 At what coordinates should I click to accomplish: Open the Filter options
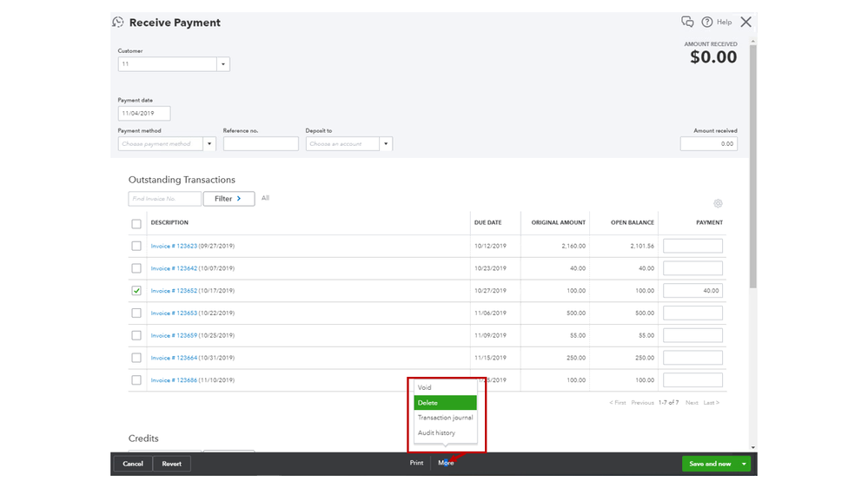[229, 199]
